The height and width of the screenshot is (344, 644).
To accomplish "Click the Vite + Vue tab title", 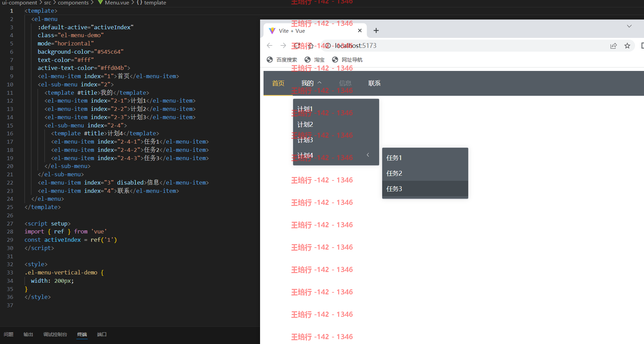I will tap(292, 31).
